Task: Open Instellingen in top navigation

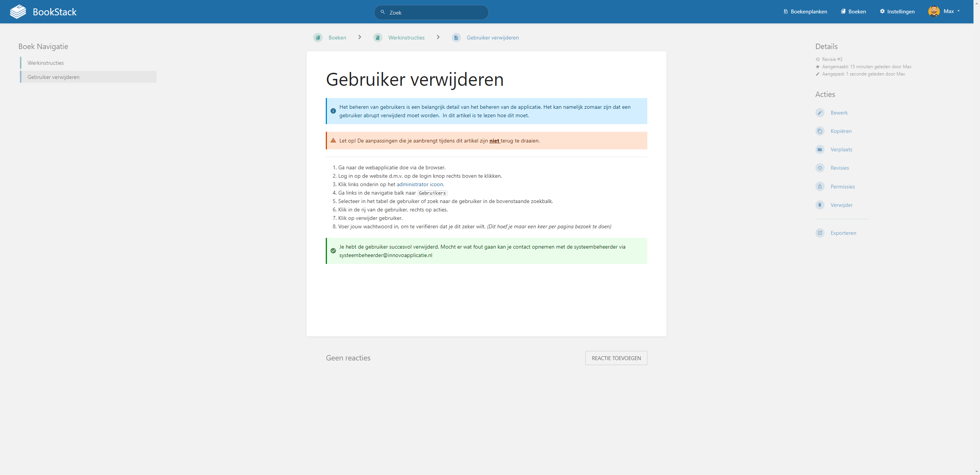Action: pyautogui.click(x=897, y=11)
